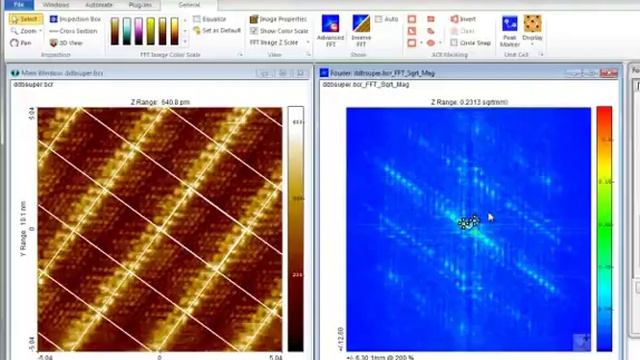640x360 pixels.
Task: Run Inverse FFT
Action: (x=361, y=31)
